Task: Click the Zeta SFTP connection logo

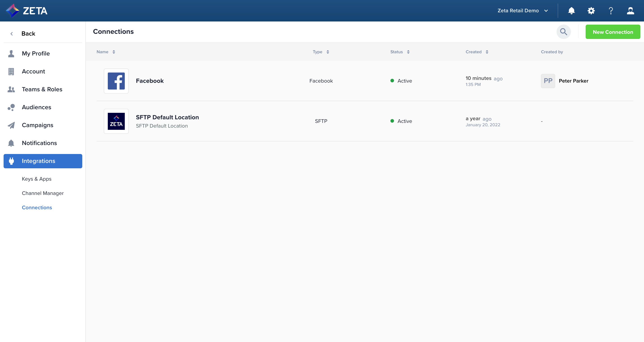Action: coord(116,121)
